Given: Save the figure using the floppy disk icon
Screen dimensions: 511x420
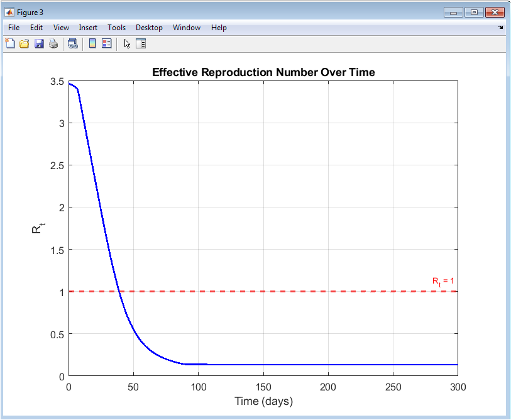Looking at the screenshot, I should pos(39,44).
